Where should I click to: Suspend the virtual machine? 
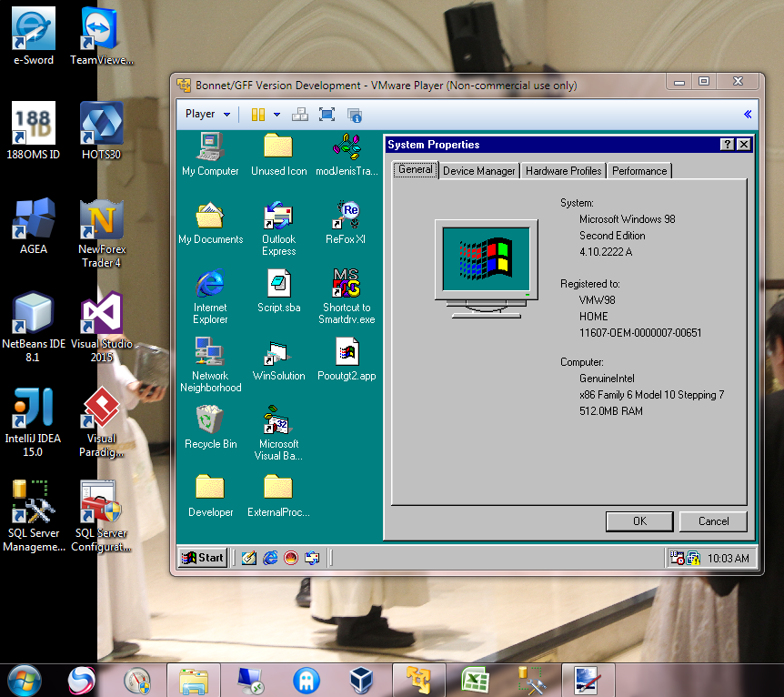(x=257, y=115)
